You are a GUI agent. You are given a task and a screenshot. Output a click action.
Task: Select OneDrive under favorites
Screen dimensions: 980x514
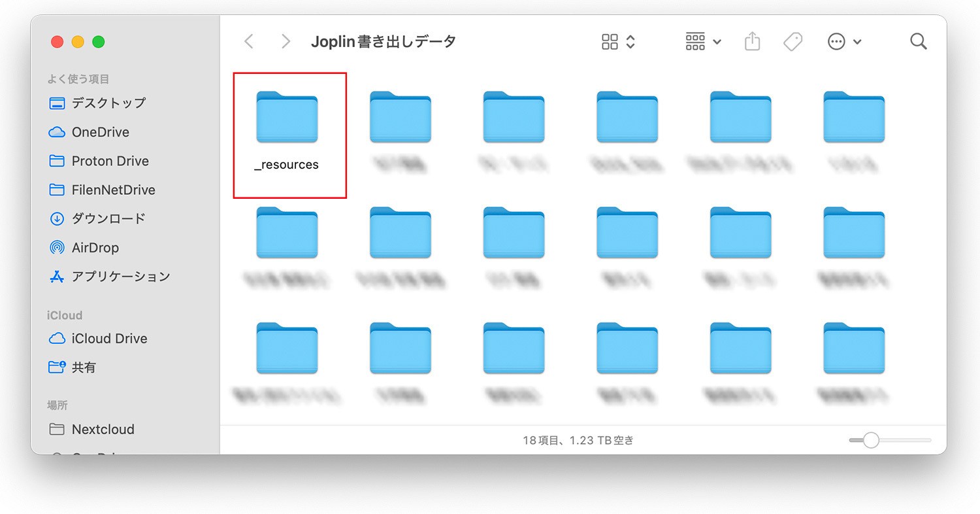point(100,132)
